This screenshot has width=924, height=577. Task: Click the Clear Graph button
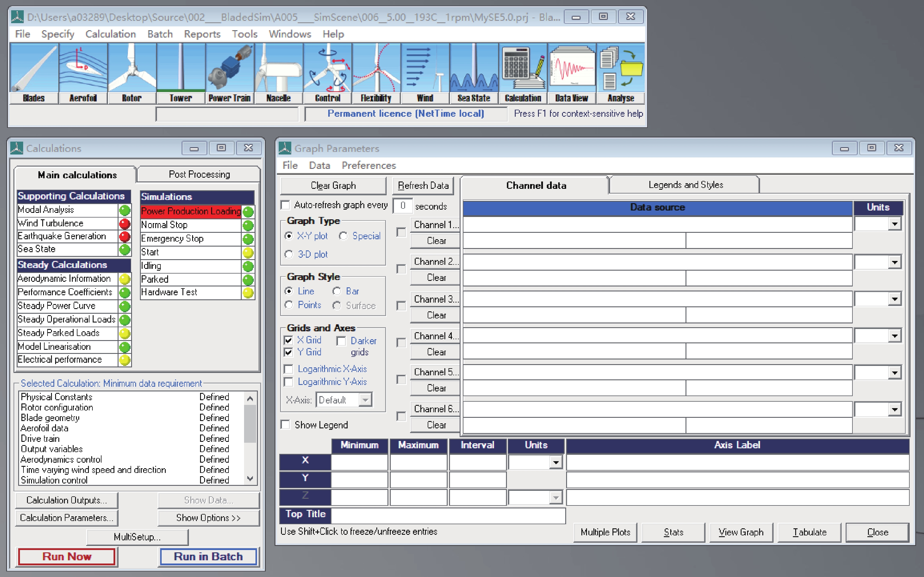click(x=333, y=186)
